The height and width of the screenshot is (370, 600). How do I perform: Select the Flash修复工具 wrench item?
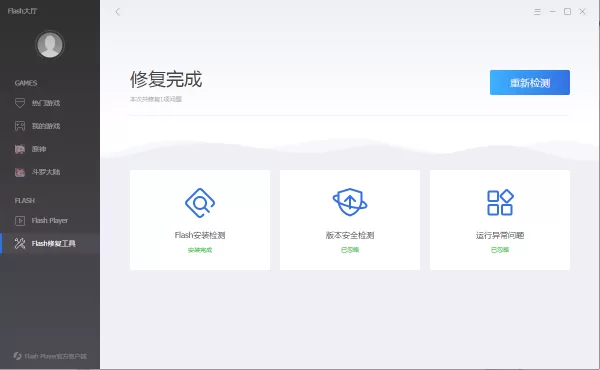point(50,243)
